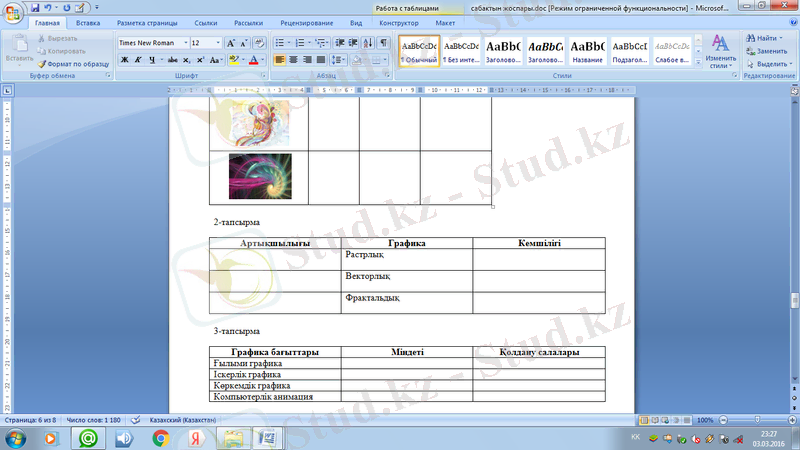Click the bulleted list icon

tap(280, 43)
